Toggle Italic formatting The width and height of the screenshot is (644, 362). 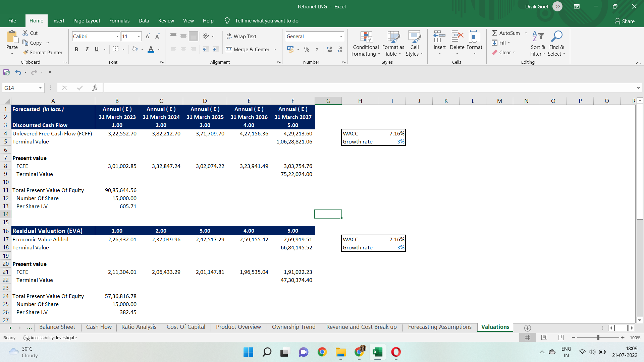tap(87, 49)
